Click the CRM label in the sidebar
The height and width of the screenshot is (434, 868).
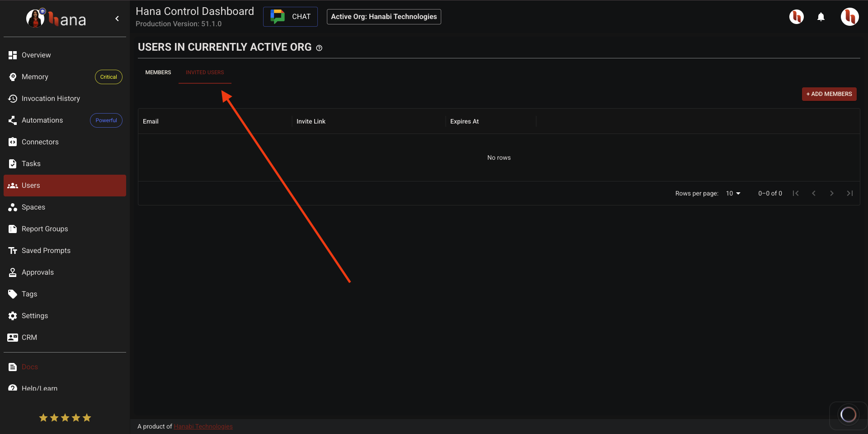click(29, 338)
